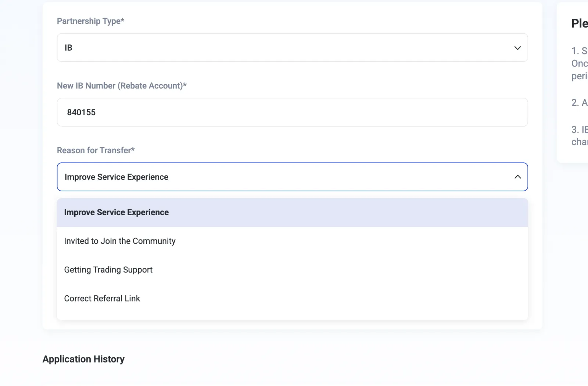
Task: Click the Application History heading
Action: (x=83, y=359)
